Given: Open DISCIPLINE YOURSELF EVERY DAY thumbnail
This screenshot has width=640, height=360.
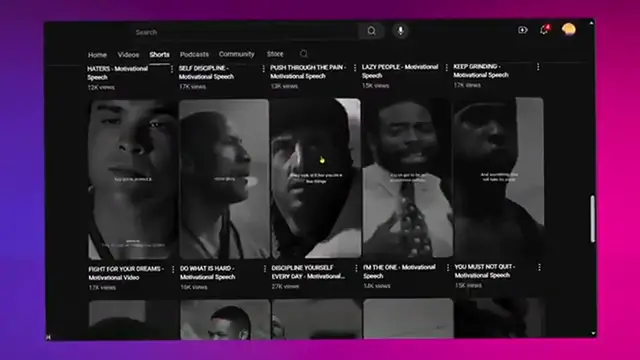Looking at the screenshot, I should pyautogui.click(x=316, y=178).
